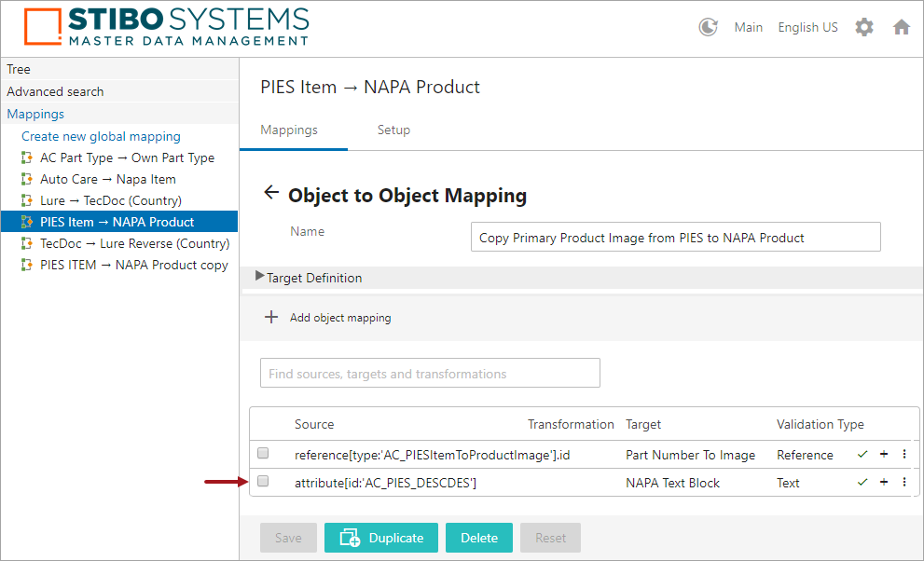Click the Transformation column header
924x561 pixels.
(x=571, y=424)
